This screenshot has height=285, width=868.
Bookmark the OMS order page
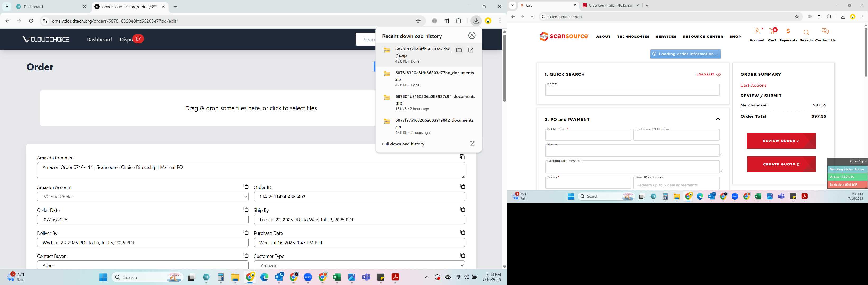418,21
